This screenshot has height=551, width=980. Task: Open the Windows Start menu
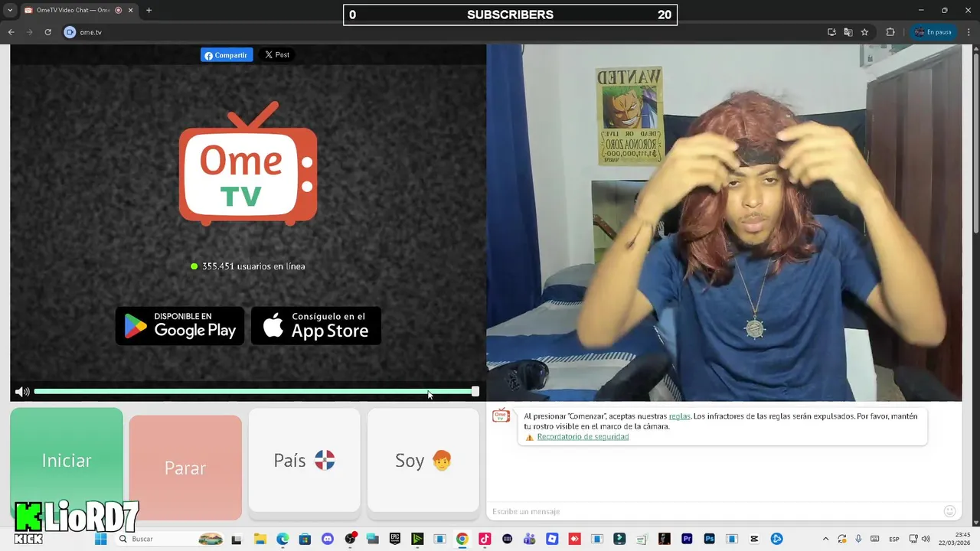(100, 539)
